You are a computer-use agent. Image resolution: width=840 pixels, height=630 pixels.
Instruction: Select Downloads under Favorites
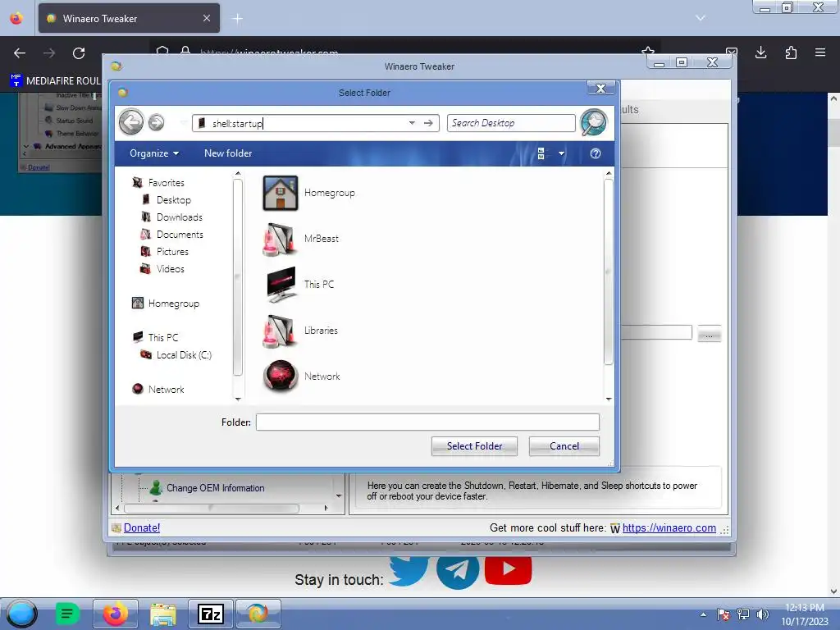tap(180, 217)
